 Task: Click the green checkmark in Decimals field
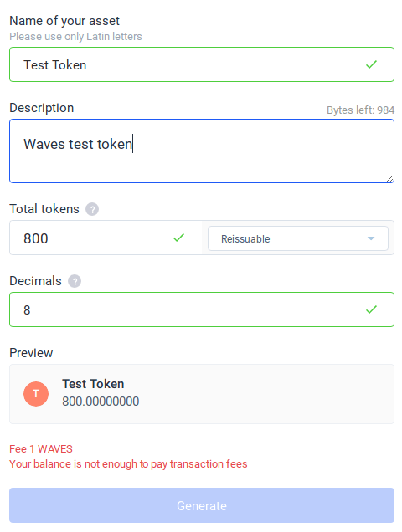[371, 309]
